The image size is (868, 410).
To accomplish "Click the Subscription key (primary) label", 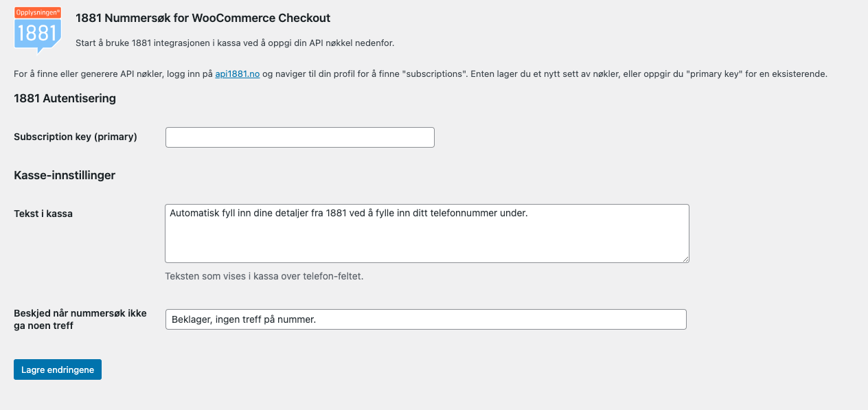I will pyautogui.click(x=76, y=137).
